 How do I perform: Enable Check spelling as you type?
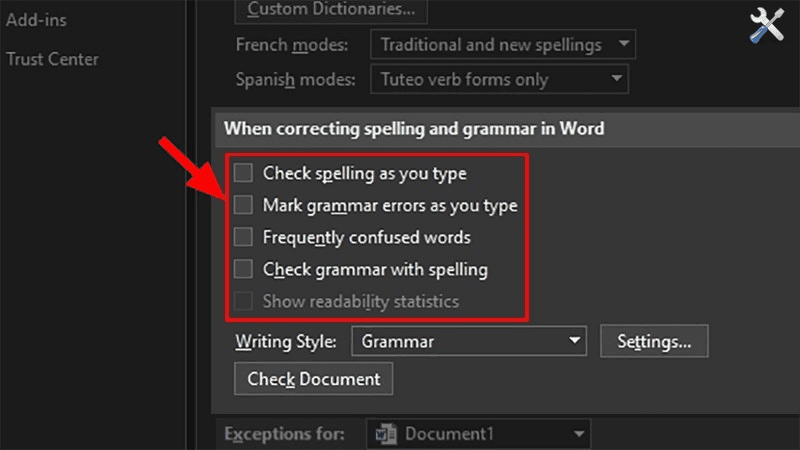point(243,173)
